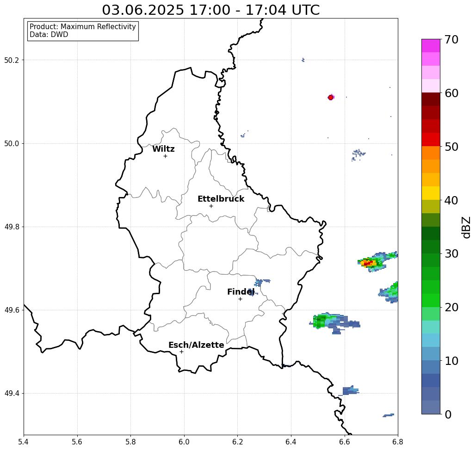Click the longitude tick label "6.0"
The height and width of the screenshot is (450, 476).
184,442
